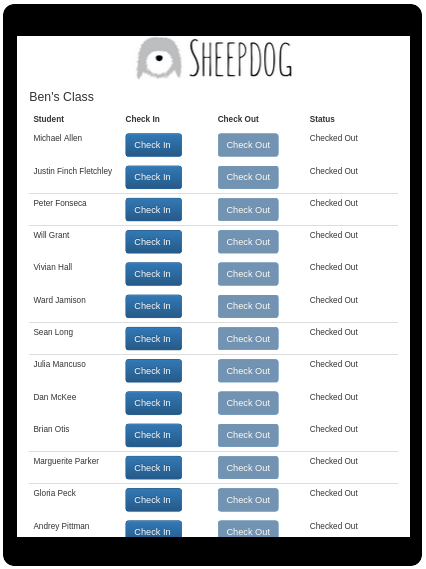
Task: Check out Michael Allen
Action: point(248,145)
